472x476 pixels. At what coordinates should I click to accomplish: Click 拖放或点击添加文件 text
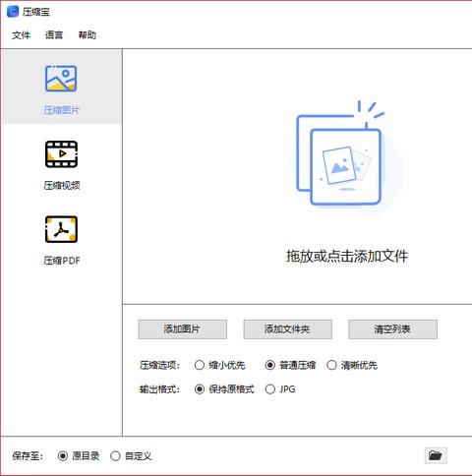[x=347, y=256]
